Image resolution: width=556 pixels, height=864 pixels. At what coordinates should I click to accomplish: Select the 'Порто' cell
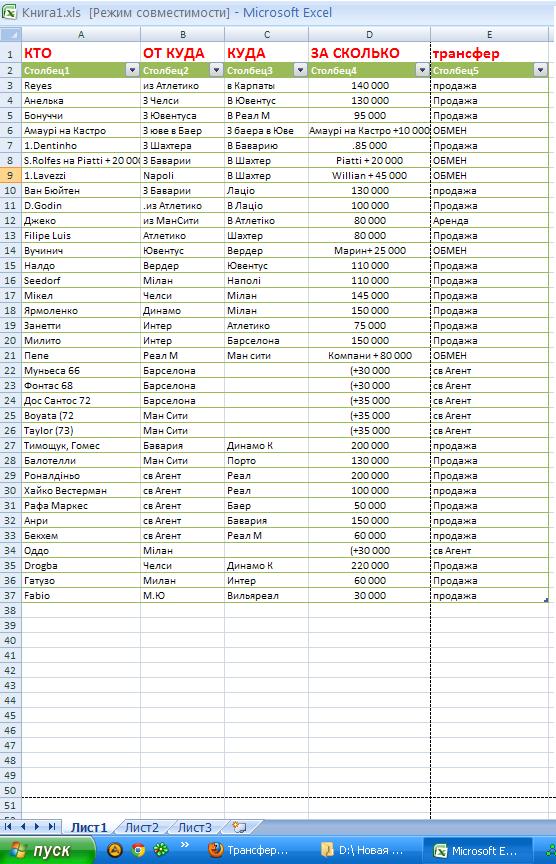(x=267, y=460)
